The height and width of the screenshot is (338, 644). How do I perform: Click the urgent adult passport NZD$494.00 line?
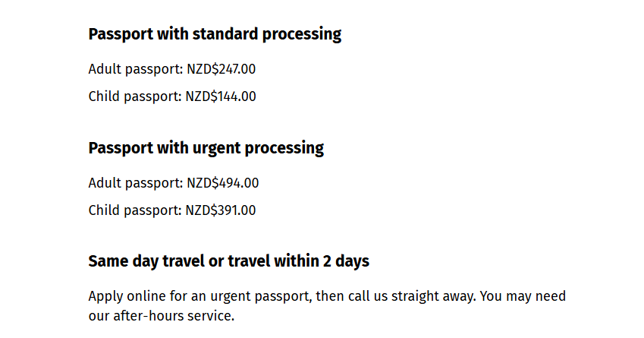pos(174,183)
